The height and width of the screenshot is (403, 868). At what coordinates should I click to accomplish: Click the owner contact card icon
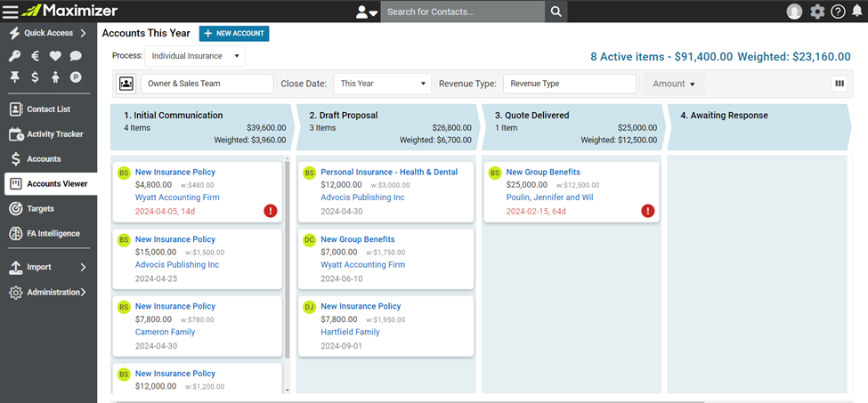[x=126, y=84]
